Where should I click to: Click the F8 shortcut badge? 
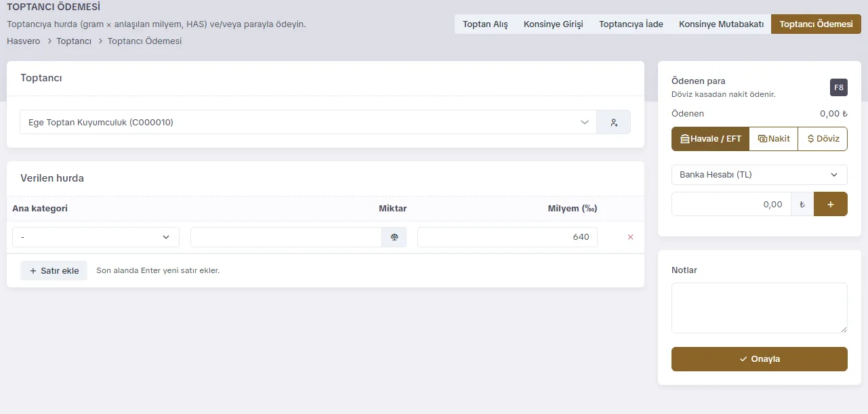click(839, 87)
